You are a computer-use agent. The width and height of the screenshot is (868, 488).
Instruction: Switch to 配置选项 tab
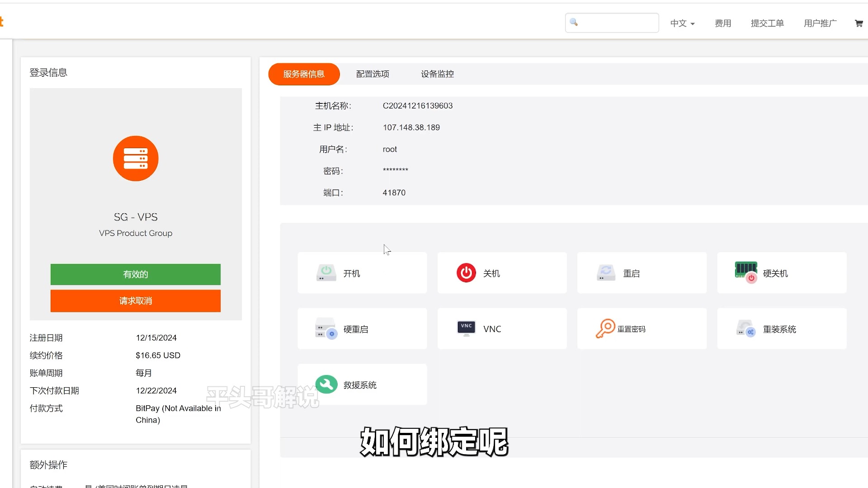373,74
